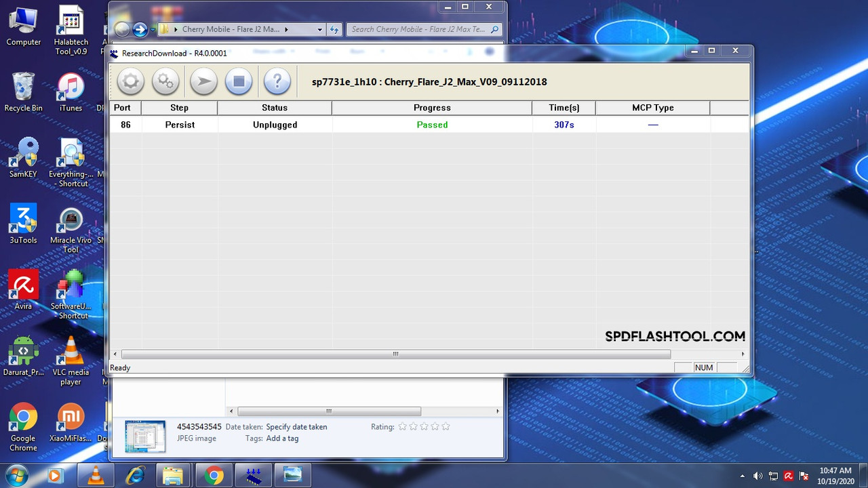Click Stop Downloading square button
Screen dimensions: 868x488
coord(239,82)
